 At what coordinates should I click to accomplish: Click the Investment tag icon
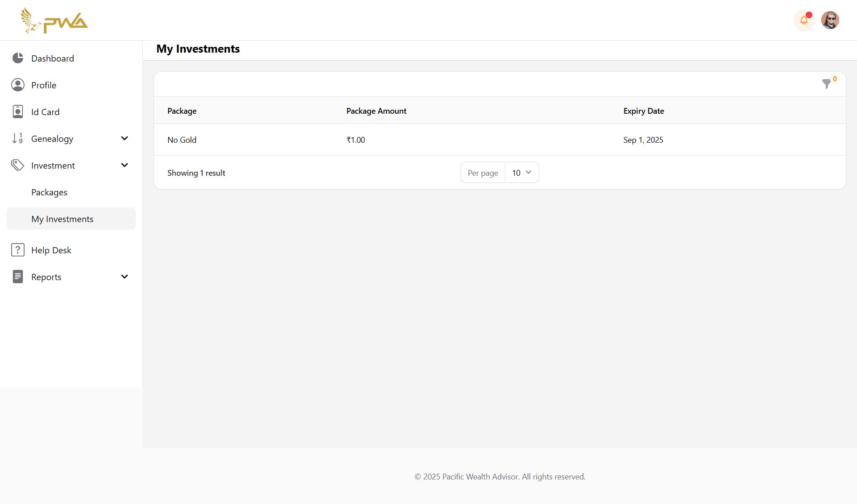[x=18, y=165]
